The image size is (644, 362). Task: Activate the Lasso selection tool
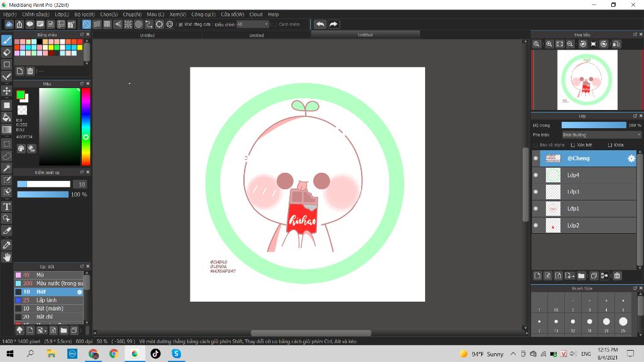pos(6,156)
